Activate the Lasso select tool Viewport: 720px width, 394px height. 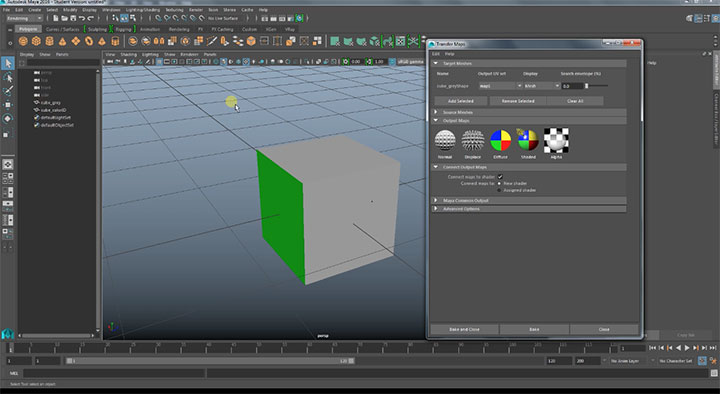coord(8,77)
